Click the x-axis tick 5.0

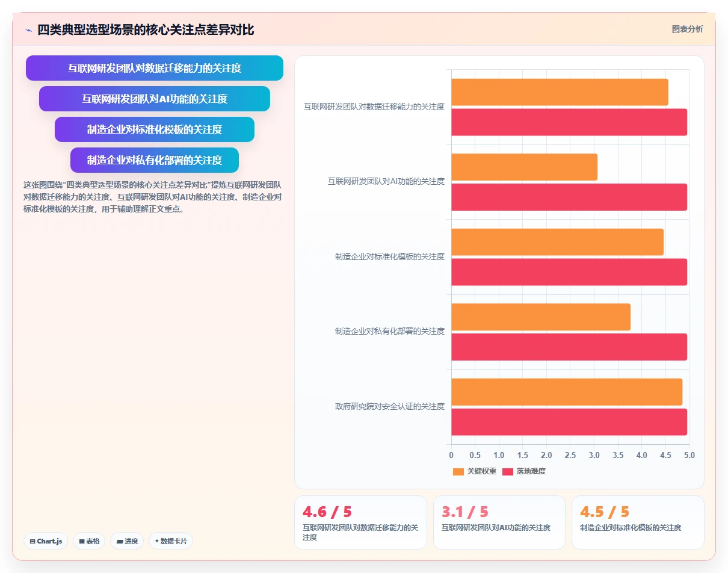689,456
